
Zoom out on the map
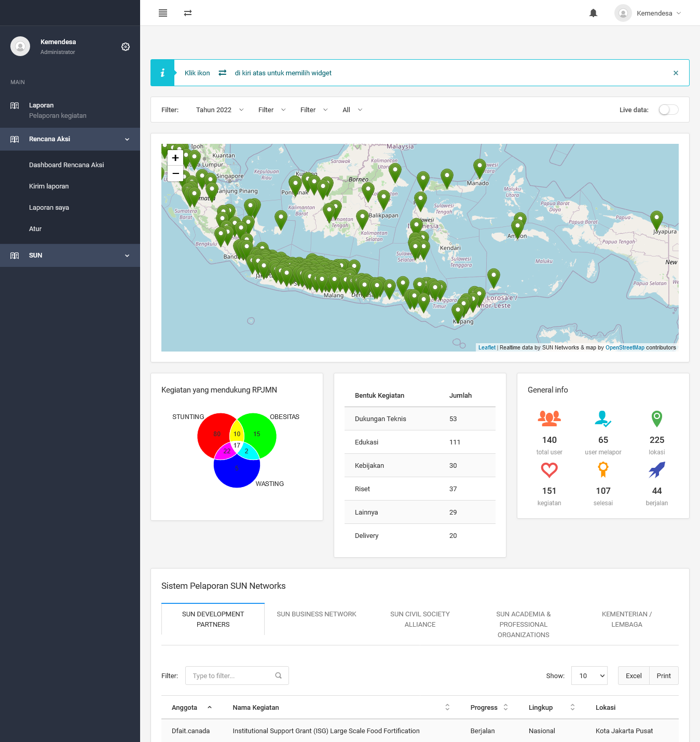point(175,173)
